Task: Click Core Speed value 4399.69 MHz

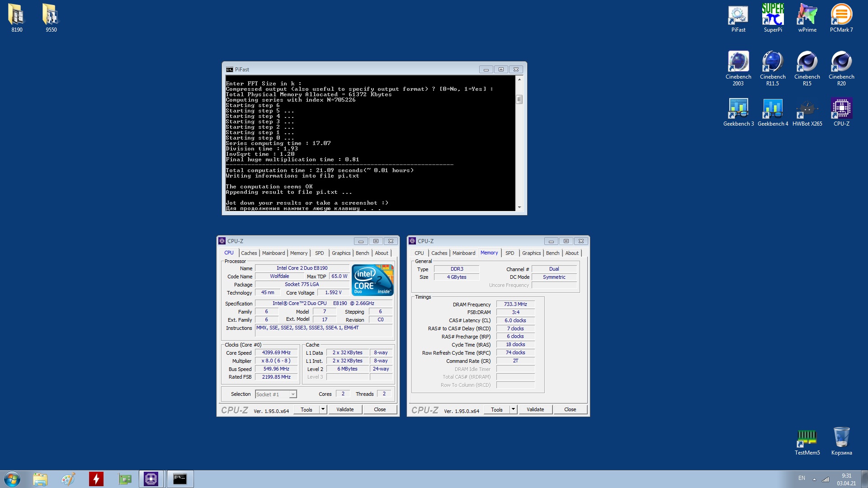Action: (276, 352)
